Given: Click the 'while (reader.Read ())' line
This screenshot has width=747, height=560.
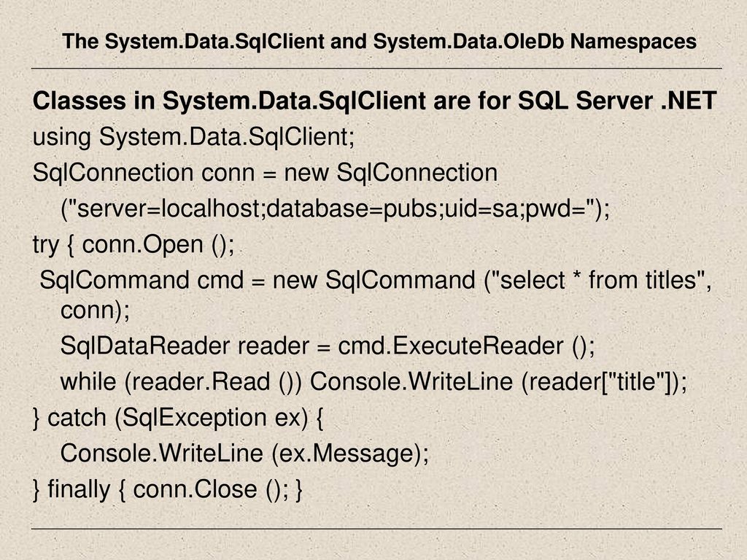Looking at the screenshot, I should tap(374, 382).
